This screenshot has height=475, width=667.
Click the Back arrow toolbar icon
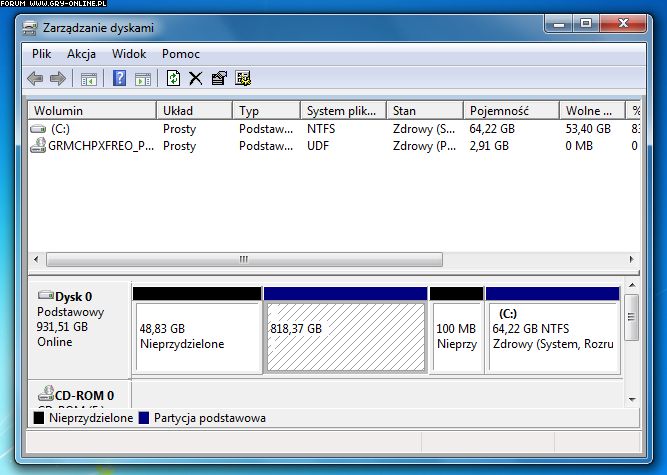pyautogui.click(x=35, y=78)
